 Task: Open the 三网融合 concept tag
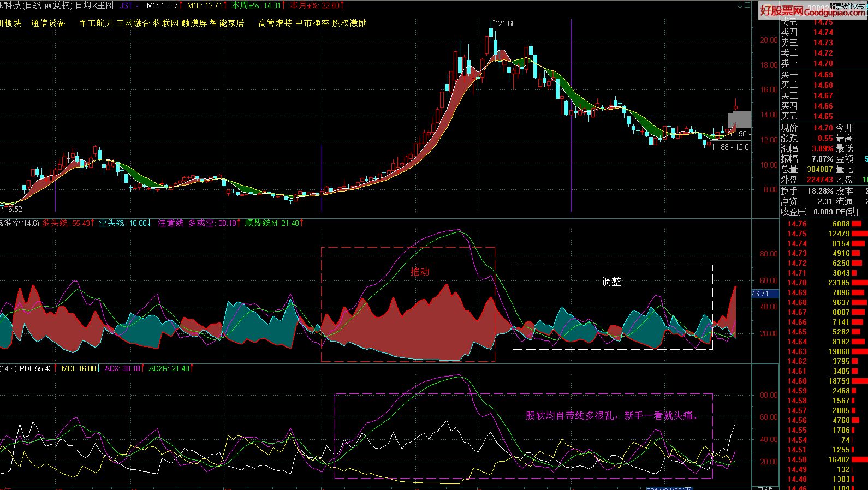point(133,23)
